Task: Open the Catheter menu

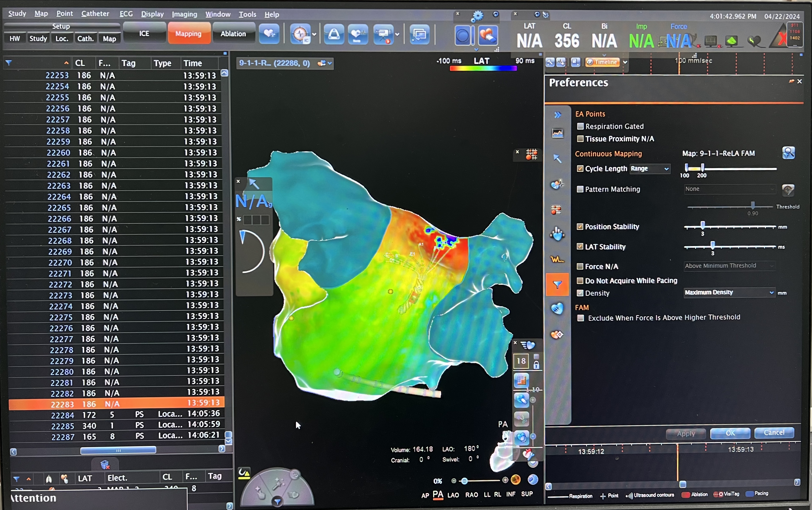Action: 95,14
